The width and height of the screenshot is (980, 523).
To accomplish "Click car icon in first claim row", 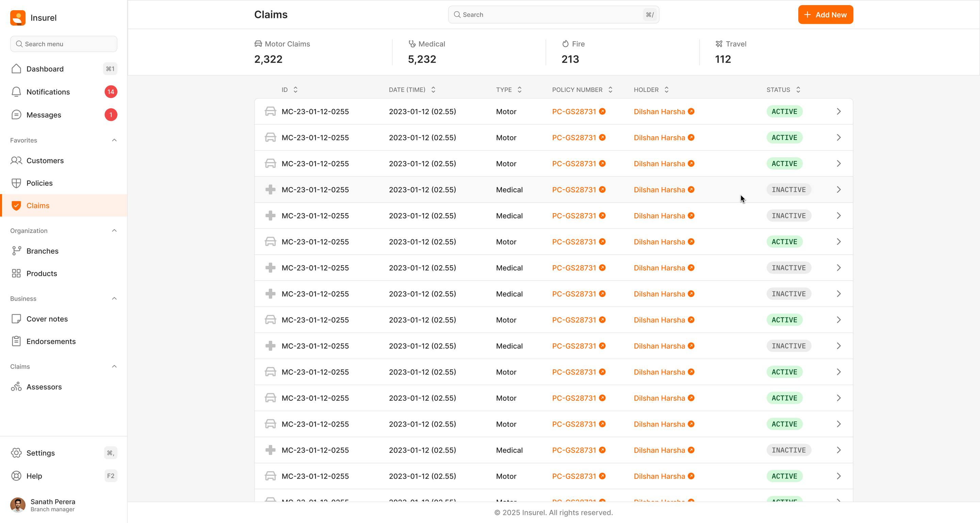I will click(x=270, y=112).
